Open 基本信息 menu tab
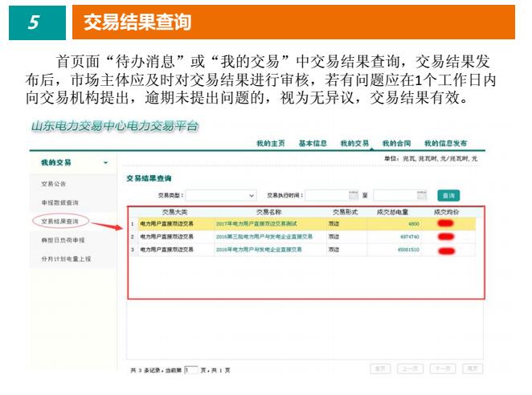Screen dimensions: 532x395 coord(313,143)
